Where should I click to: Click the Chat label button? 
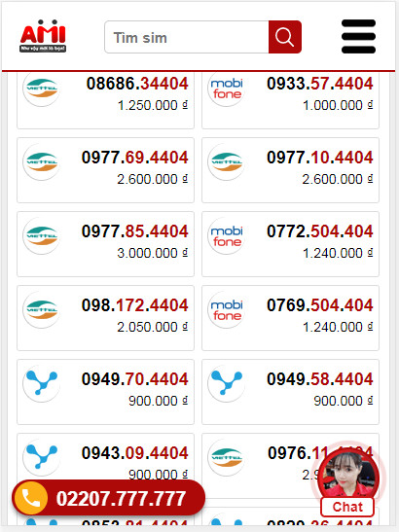coord(347,507)
